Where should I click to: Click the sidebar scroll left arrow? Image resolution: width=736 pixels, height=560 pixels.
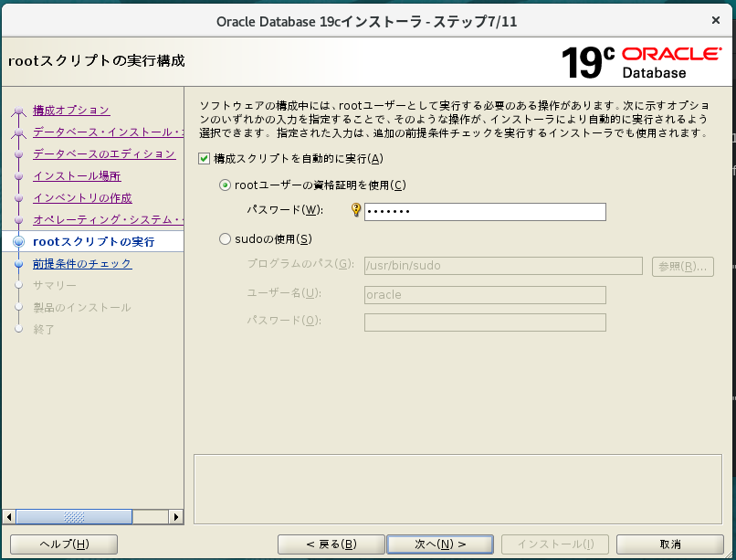[9, 517]
